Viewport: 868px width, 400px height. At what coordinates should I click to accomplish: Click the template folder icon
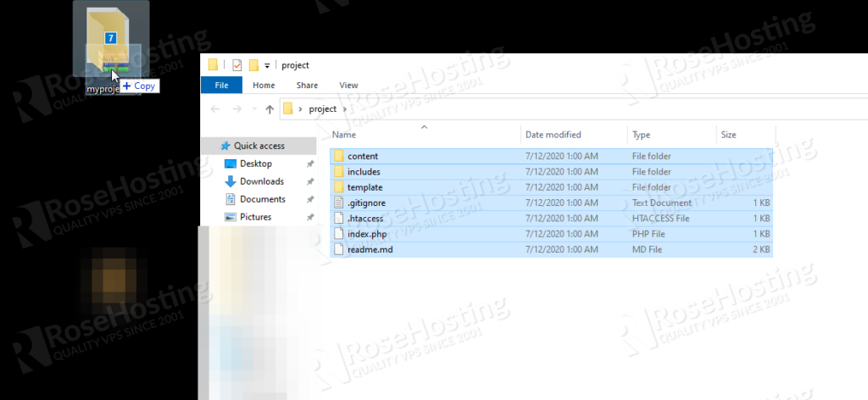339,187
